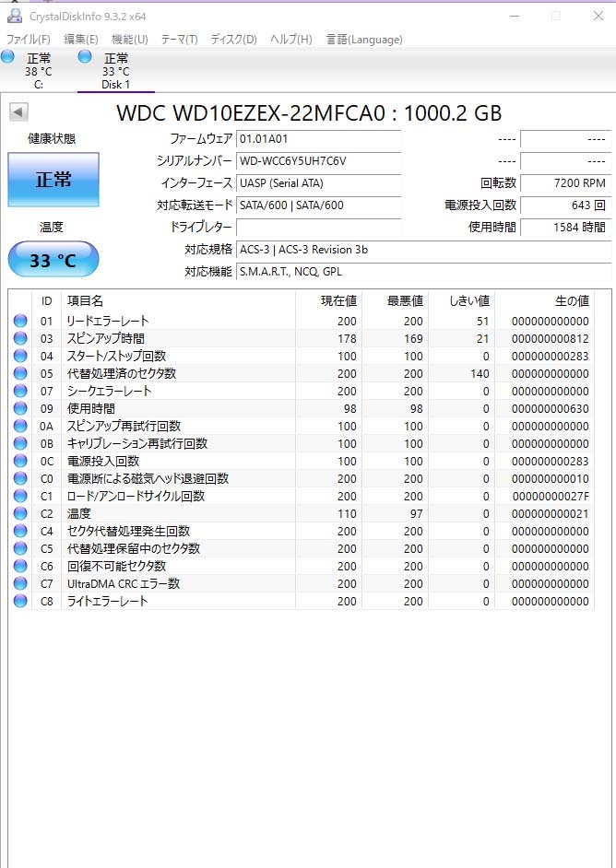616x868 pixels.
Task: Open the ディスク(D) menu
Action: click(x=234, y=40)
